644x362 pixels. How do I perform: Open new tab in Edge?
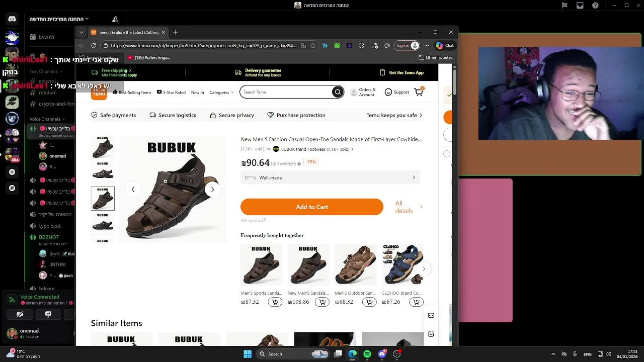[175, 32]
